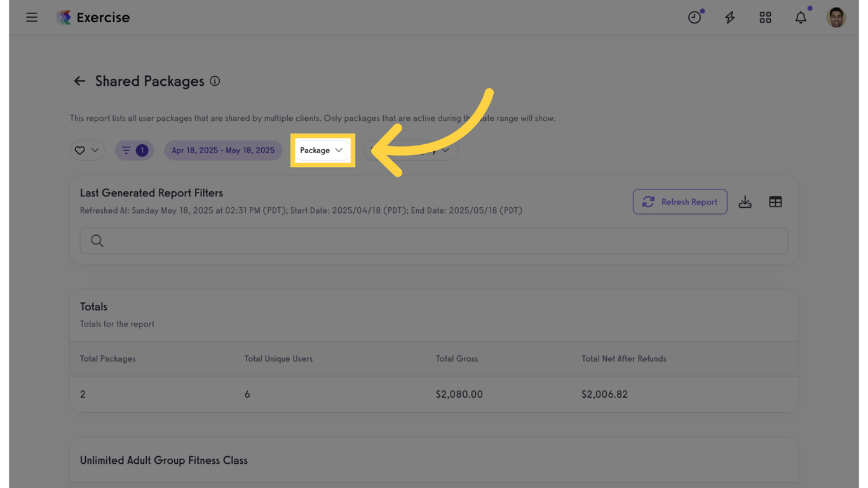Viewport: 868px width, 488px height.
Task: Open the clock timer icon
Action: 695,17
